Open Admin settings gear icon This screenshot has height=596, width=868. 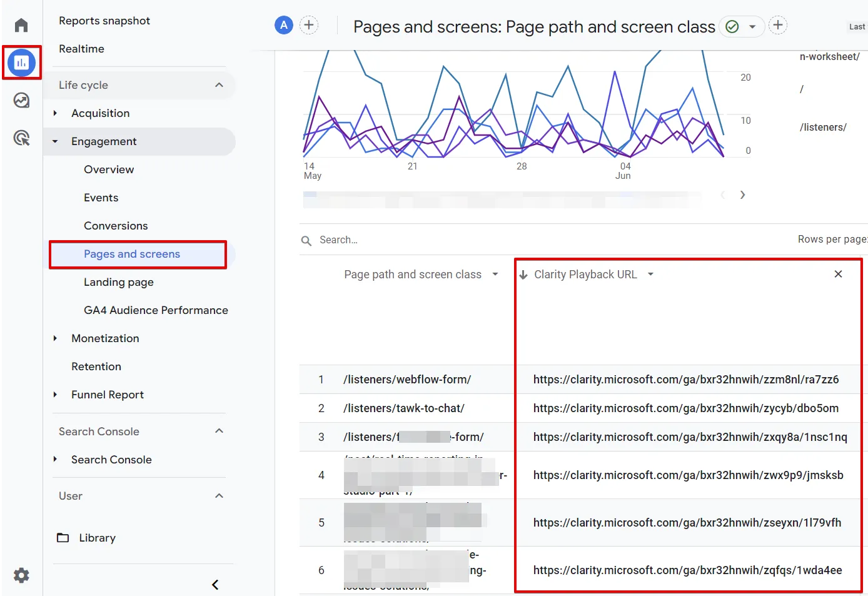(x=21, y=575)
